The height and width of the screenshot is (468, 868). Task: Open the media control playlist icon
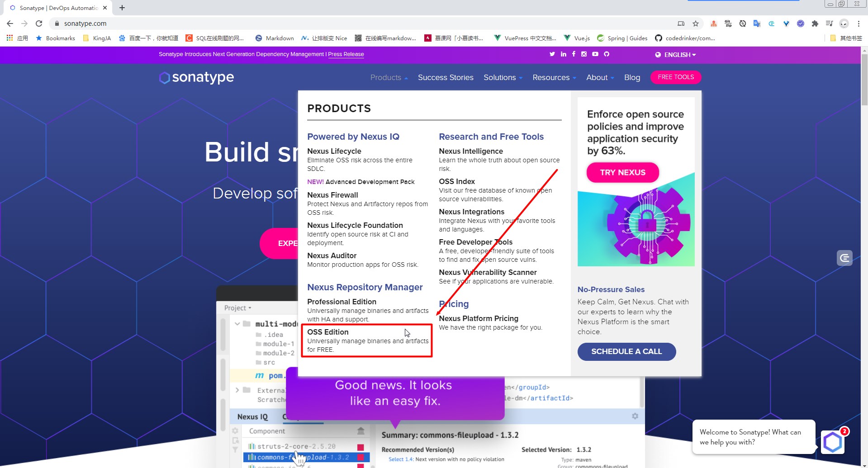tap(829, 24)
